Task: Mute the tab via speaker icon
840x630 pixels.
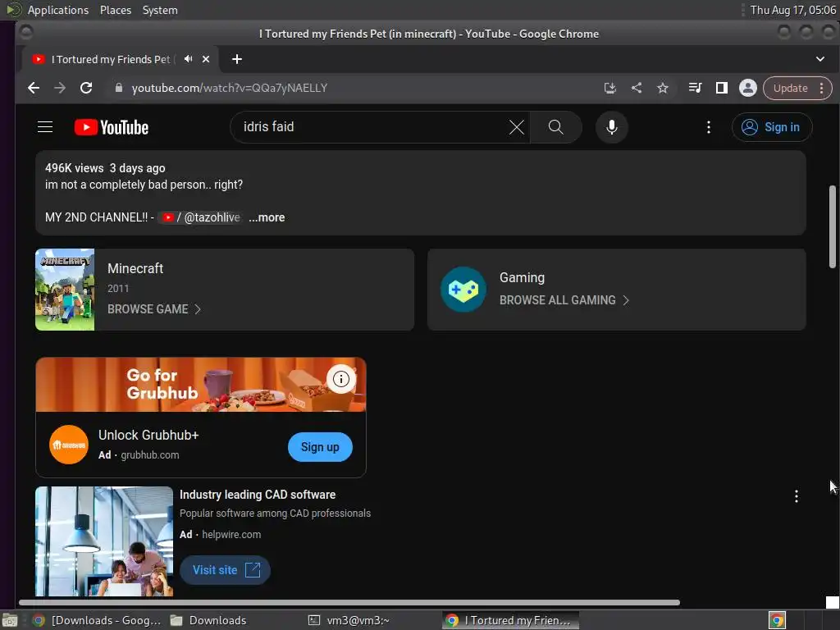Action: pos(188,59)
